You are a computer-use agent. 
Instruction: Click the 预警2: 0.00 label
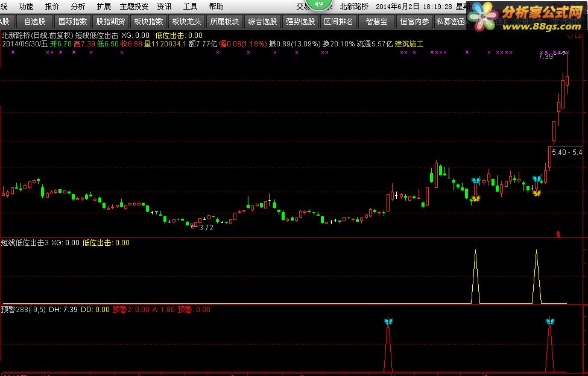pos(131,309)
